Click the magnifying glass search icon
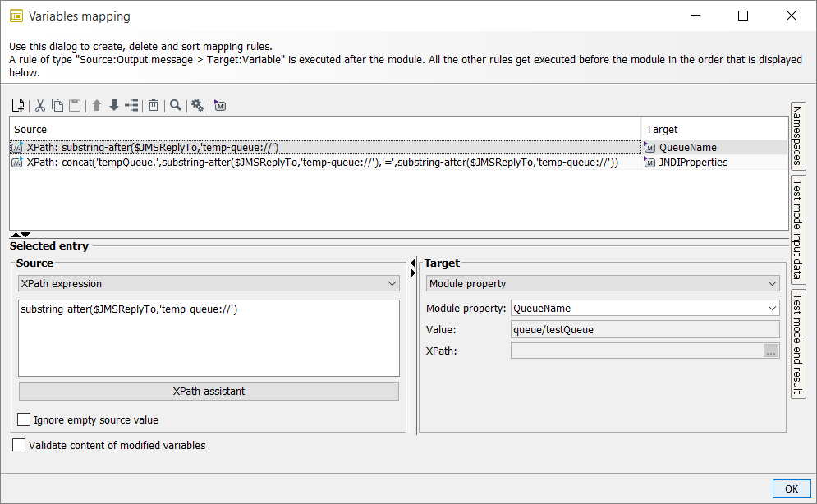The height and width of the screenshot is (504, 817). pyautogui.click(x=175, y=105)
